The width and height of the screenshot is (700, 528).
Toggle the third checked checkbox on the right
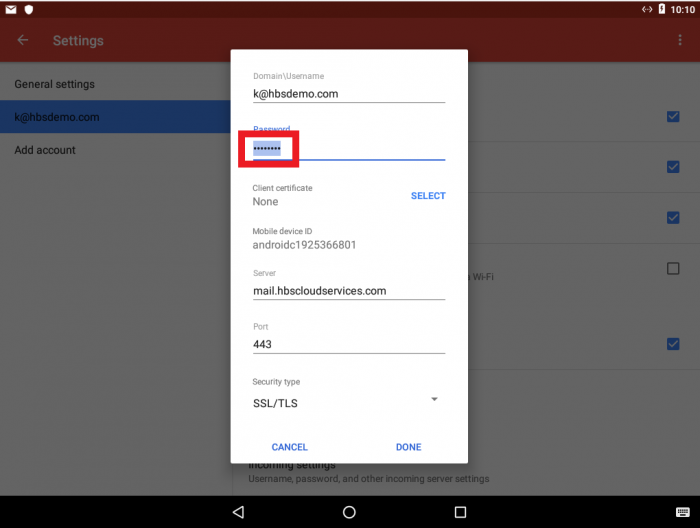pyautogui.click(x=673, y=218)
